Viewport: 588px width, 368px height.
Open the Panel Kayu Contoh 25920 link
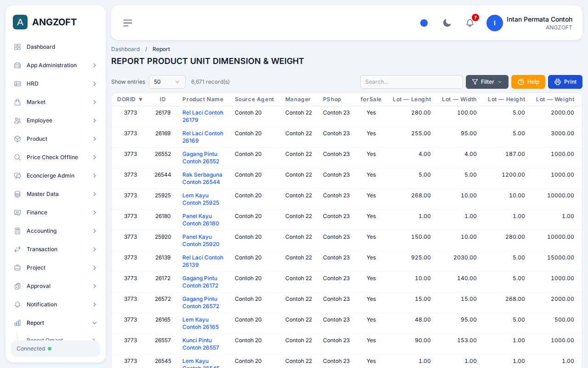click(201, 241)
